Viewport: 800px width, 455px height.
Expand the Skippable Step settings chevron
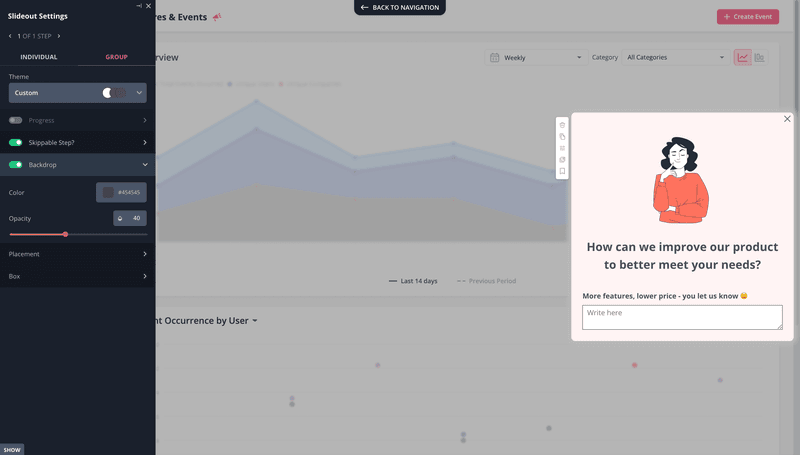click(145, 142)
